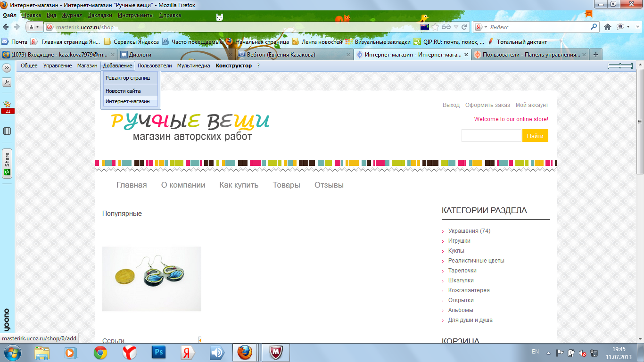This screenshot has height=362, width=644.
Task: Click the sidebar panel layout icon
Action: (7, 131)
